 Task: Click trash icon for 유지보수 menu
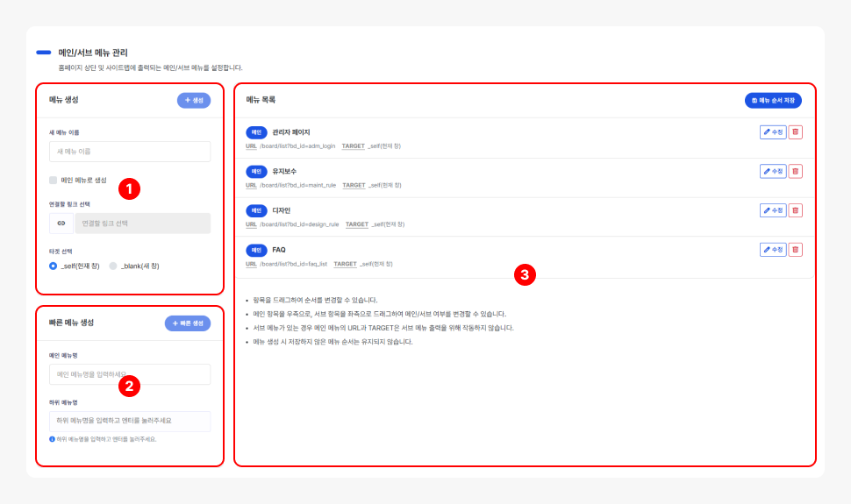[796, 171]
